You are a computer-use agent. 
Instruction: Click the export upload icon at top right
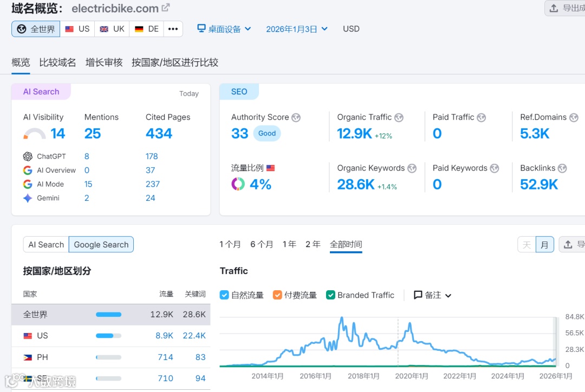click(554, 8)
